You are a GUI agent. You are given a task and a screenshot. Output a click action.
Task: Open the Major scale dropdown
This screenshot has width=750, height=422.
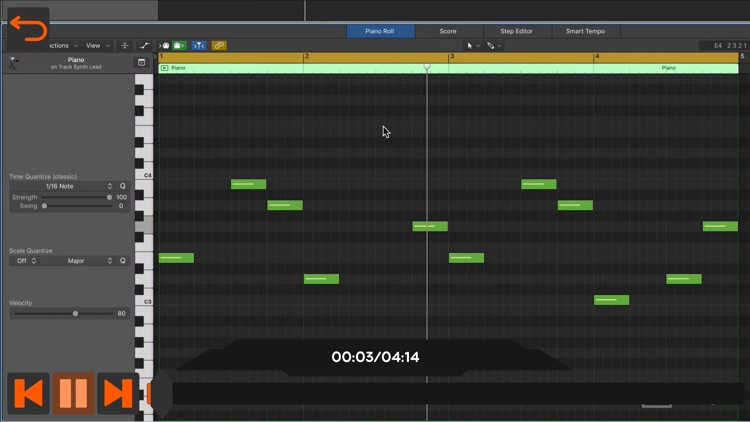coord(77,261)
